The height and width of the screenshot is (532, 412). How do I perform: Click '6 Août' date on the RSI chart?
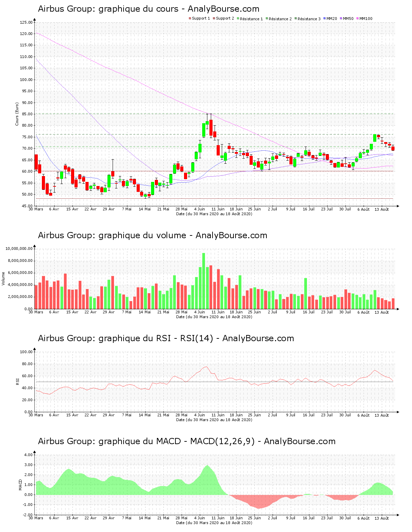[363, 415]
